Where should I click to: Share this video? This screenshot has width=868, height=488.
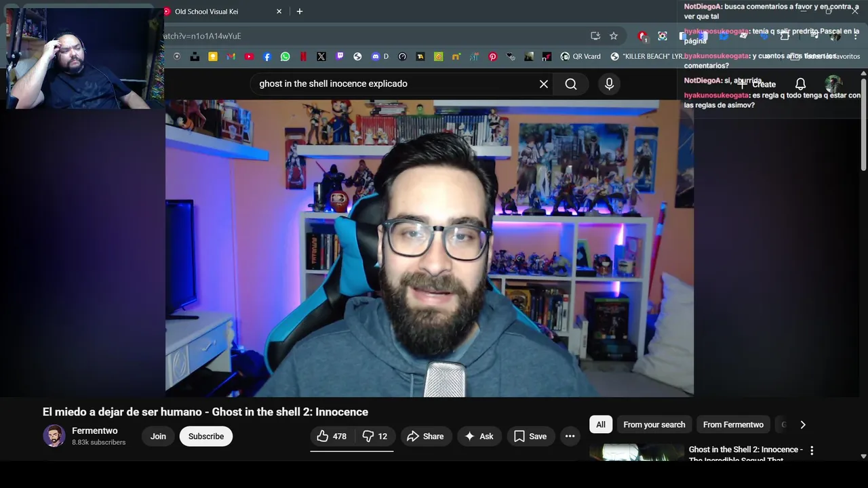pyautogui.click(x=425, y=436)
